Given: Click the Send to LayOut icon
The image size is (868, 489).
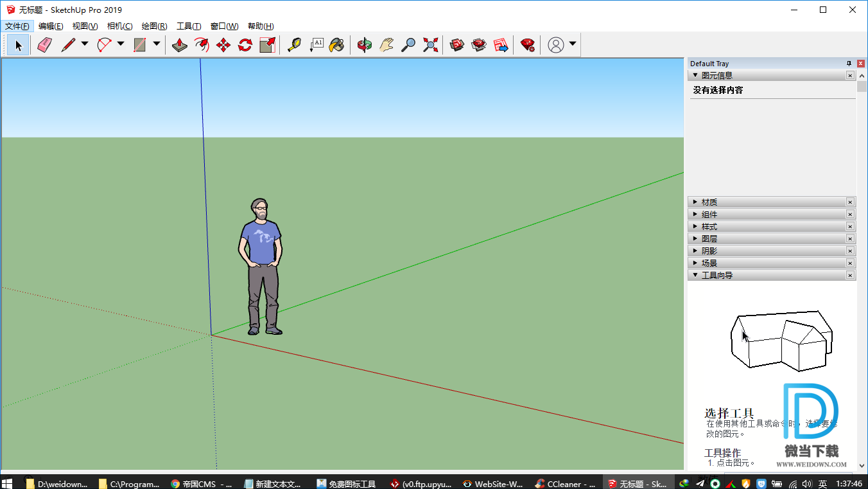Looking at the screenshot, I should [x=501, y=45].
